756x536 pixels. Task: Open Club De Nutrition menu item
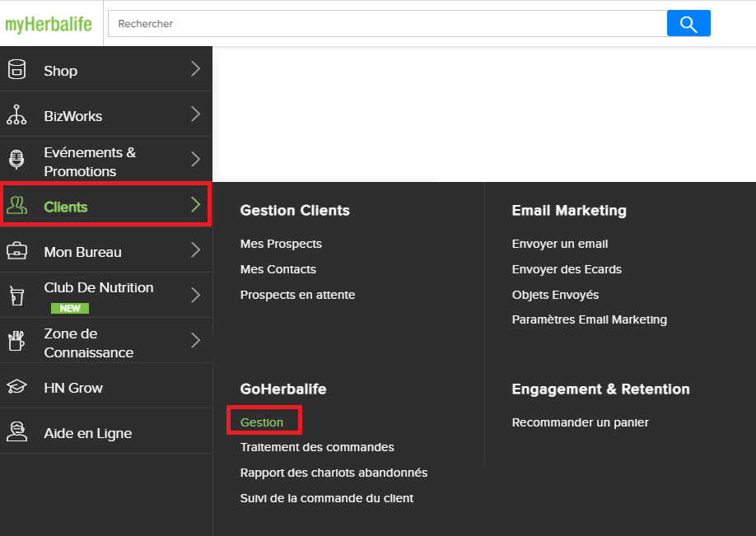point(106,296)
